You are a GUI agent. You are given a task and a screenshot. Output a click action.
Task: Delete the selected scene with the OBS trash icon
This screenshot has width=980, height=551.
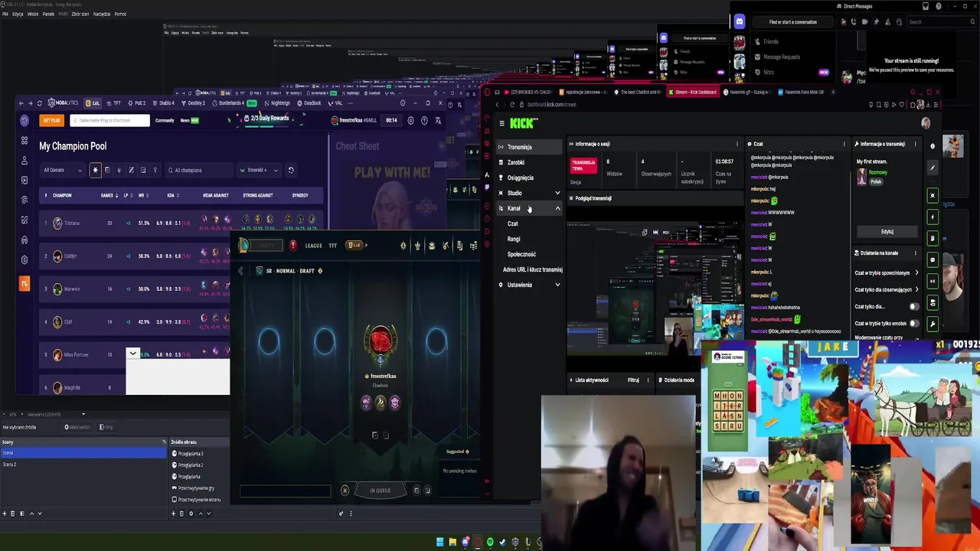pos(13,514)
